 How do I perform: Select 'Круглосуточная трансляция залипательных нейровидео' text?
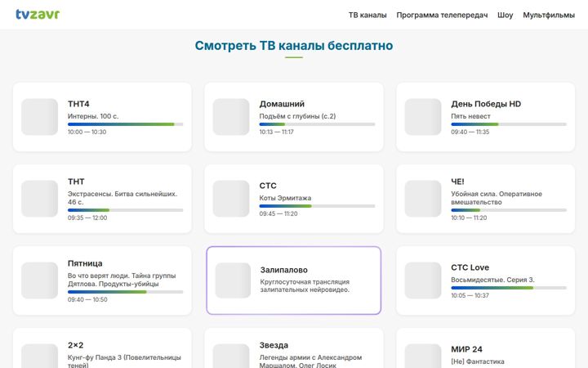[x=305, y=285]
